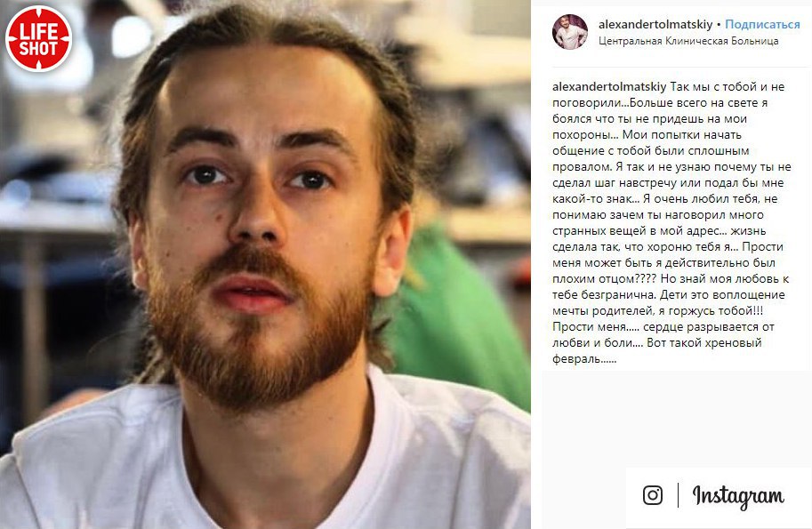Click the Instagram camera glyph icon

653,495
